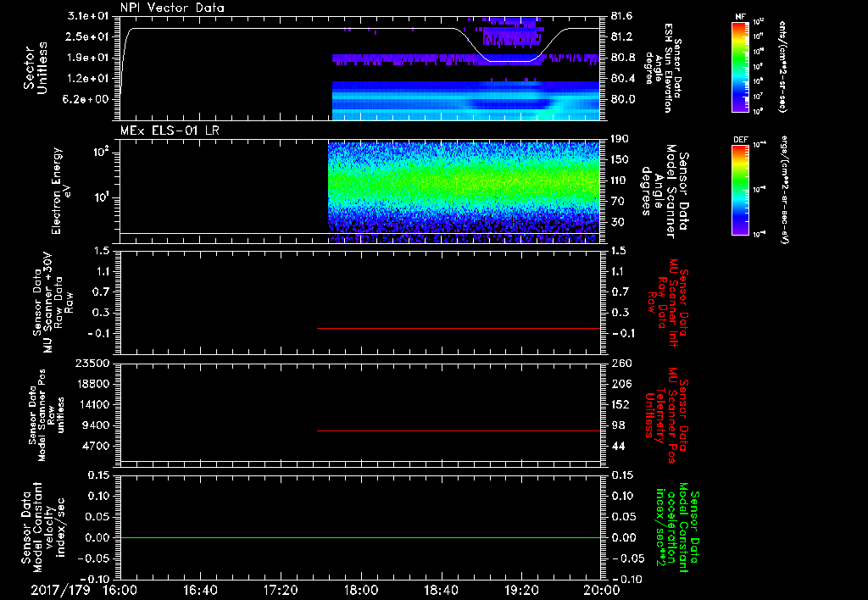Image resolution: width=868 pixels, height=600 pixels.
Task: Click the "110" scanner angle tick
Action: point(620,181)
